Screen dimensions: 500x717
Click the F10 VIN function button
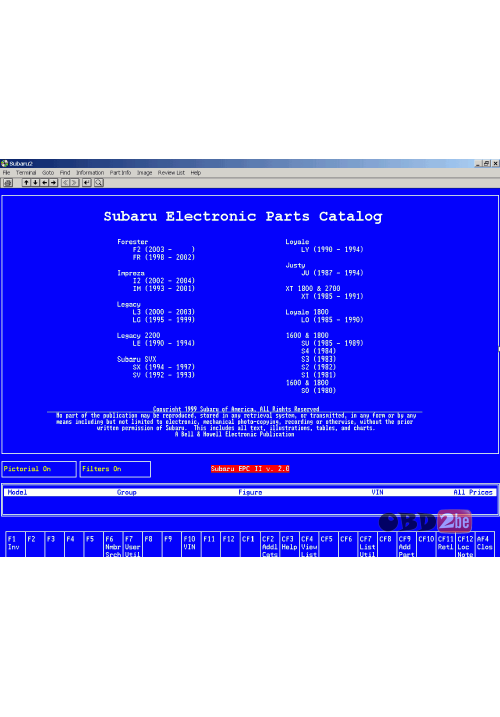click(191, 545)
